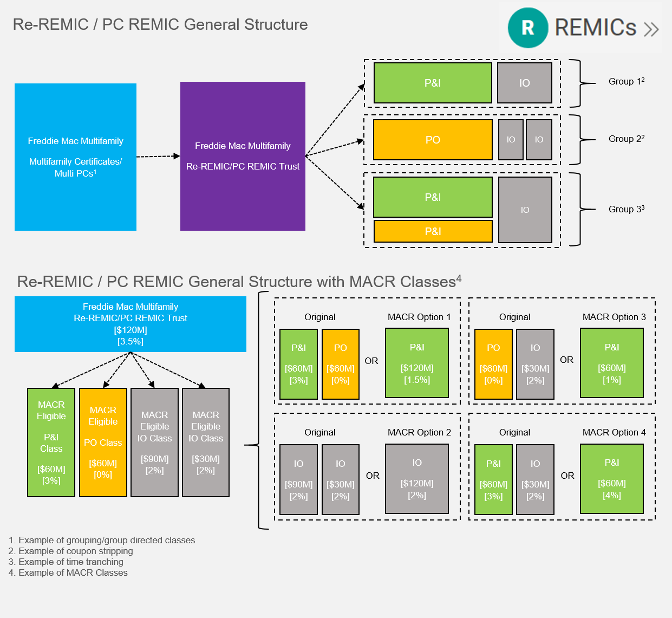Select the P&I [$120M] [1.5%] box
Screen dimensions: 672x618
pos(417,363)
